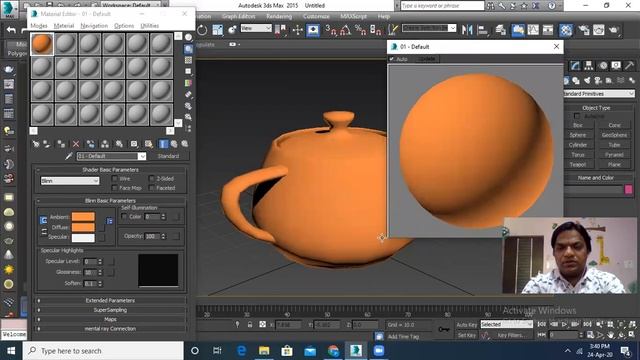Click the highlighted Material Editor toolbar icon
This screenshot has width=640, height=360.
[x=566, y=30]
